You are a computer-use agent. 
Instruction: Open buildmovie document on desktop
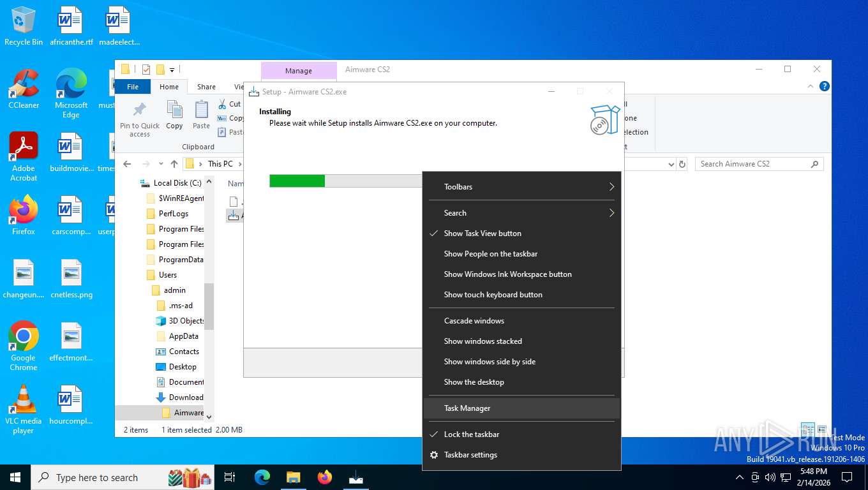point(71,152)
